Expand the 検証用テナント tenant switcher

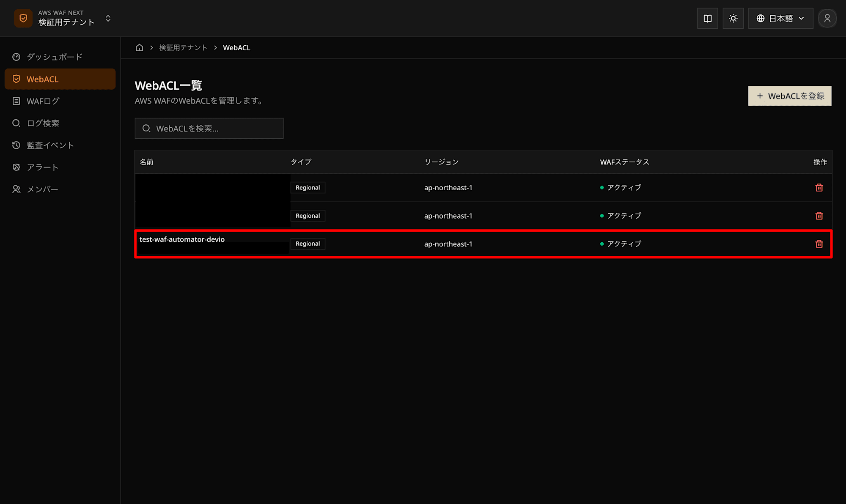point(108,18)
